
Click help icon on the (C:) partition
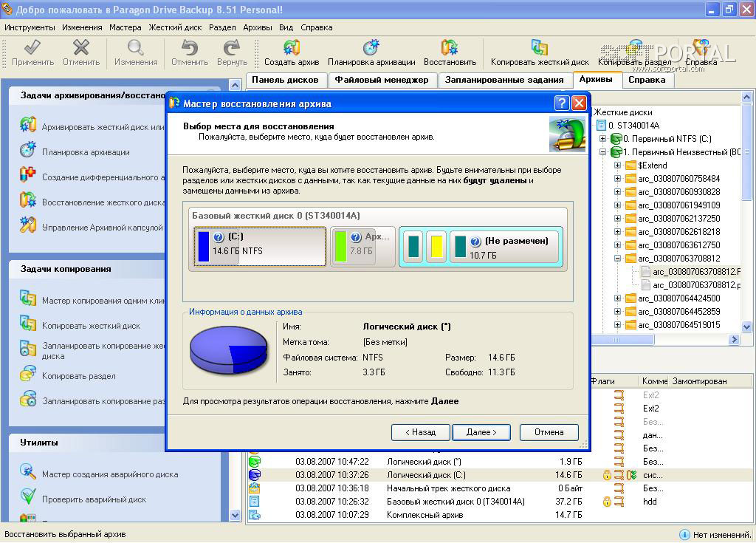point(219,237)
